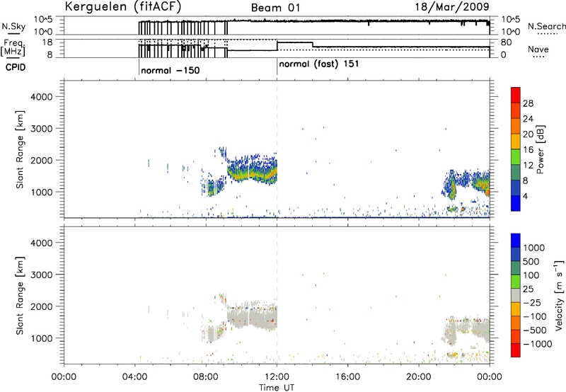Click the '18' frequency axis value
The width and height of the screenshot is (566, 392).
[47, 42]
